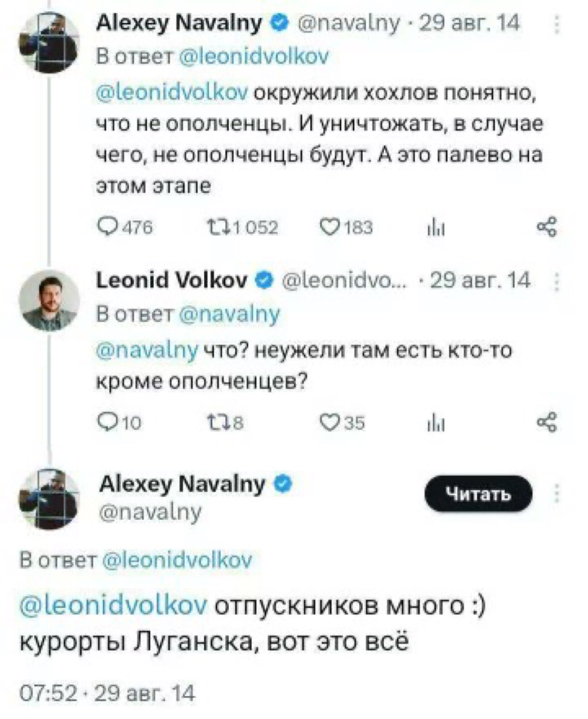This screenshot has width=588, height=719.
Task: Click Alexey Navalny's avatar on the last tweet
Action: point(49,498)
